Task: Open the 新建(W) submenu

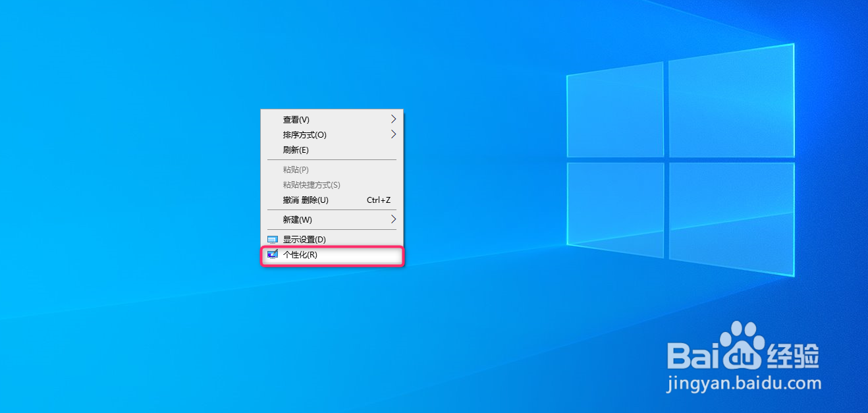Action: click(332, 219)
